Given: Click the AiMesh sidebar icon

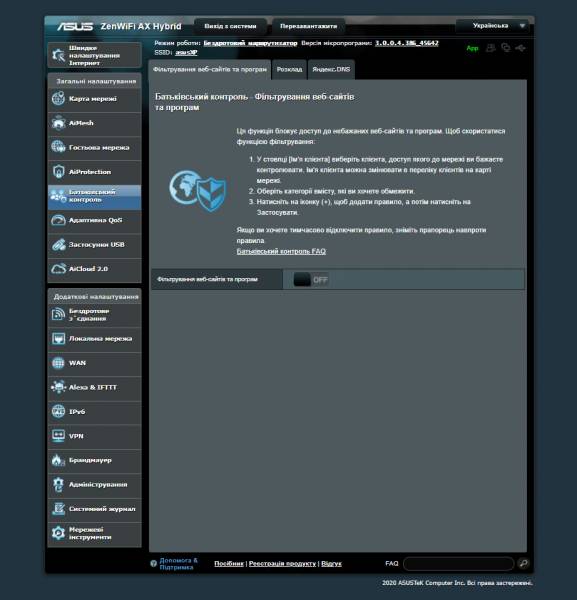Looking at the screenshot, I should point(59,123).
